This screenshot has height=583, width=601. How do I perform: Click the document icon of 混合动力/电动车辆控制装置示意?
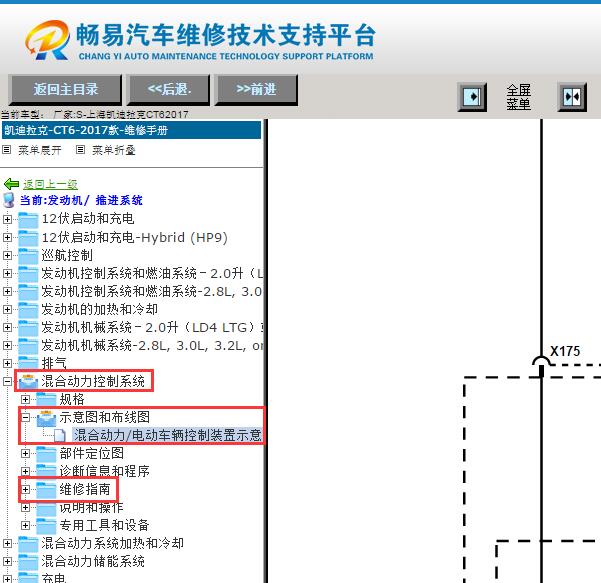pos(60,436)
